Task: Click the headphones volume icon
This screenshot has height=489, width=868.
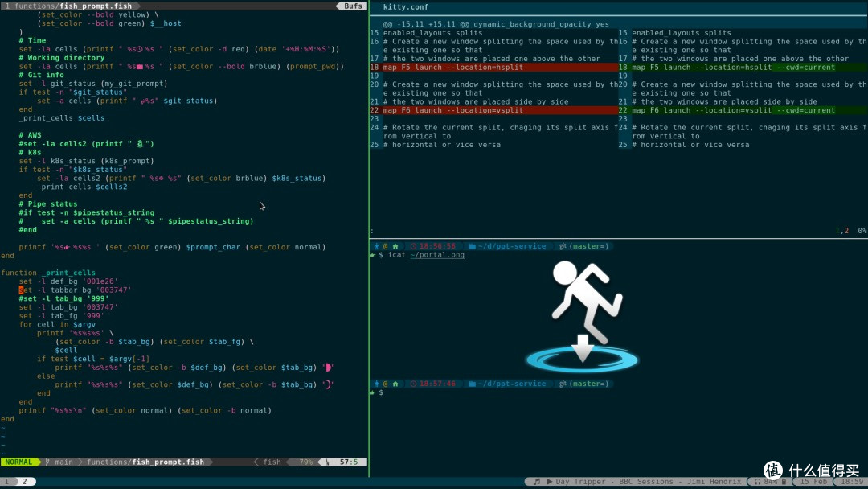Action: click(x=757, y=482)
